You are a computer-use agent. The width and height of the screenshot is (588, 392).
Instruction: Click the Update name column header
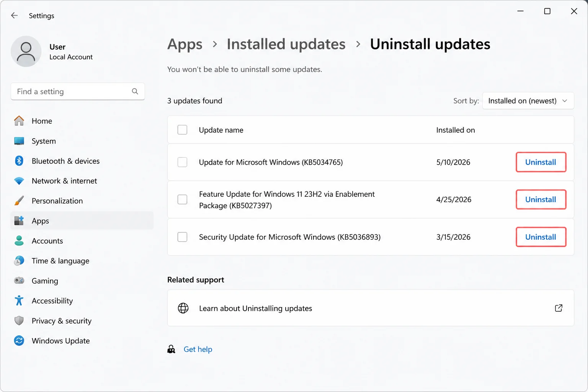click(221, 130)
